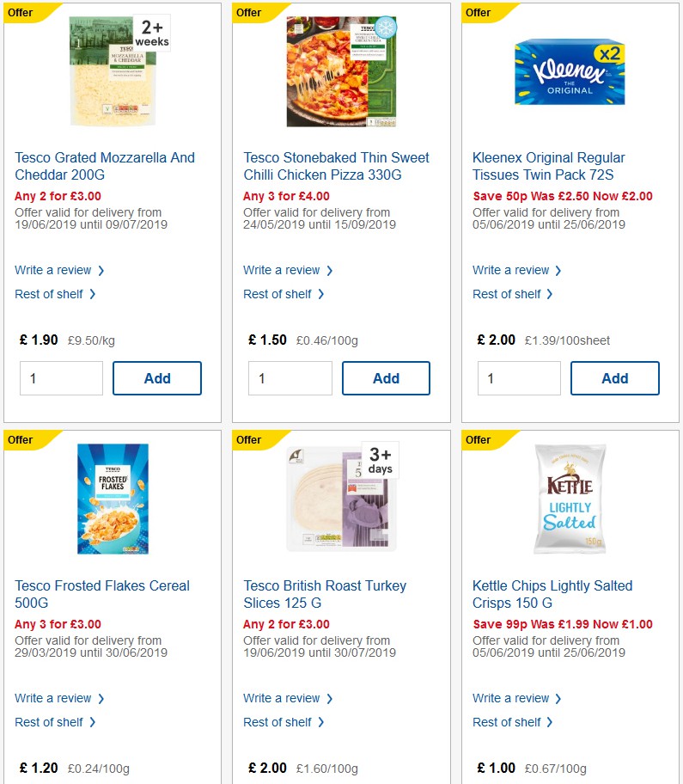
Task: Add the Kleenex tissues to basket
Action: point(614,378)
